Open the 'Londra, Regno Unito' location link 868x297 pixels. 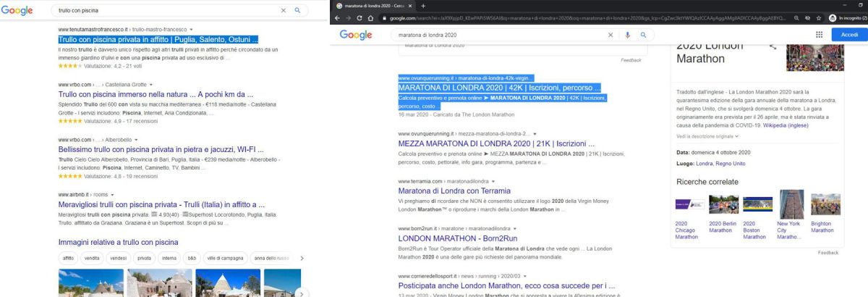click(719, 164)
